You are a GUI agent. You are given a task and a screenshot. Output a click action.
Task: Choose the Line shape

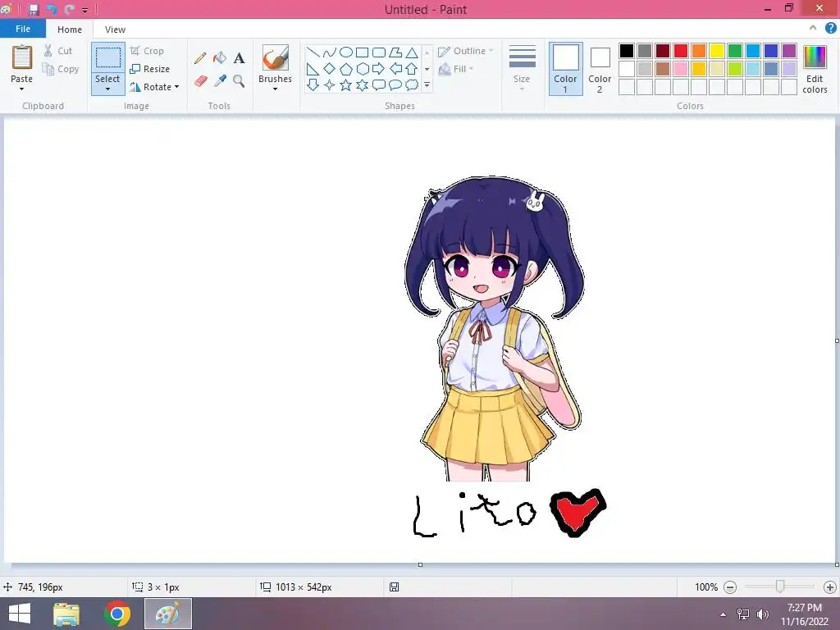click(313, 52)
